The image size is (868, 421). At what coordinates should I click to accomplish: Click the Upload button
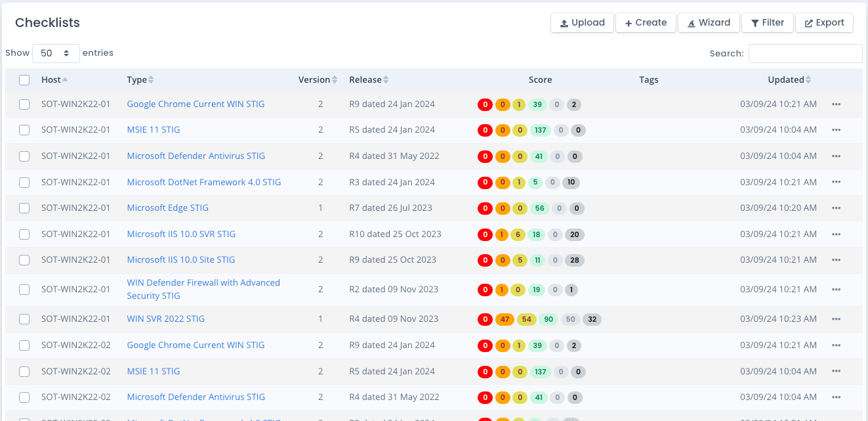(x=582, y=22)
